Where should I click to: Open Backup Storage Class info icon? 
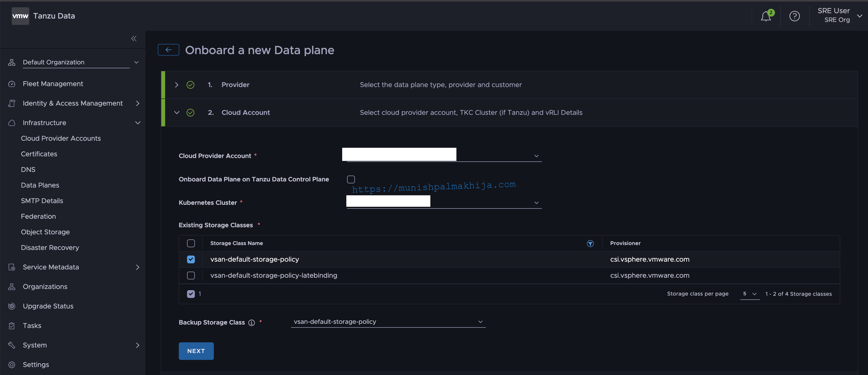tap(251, 323)
